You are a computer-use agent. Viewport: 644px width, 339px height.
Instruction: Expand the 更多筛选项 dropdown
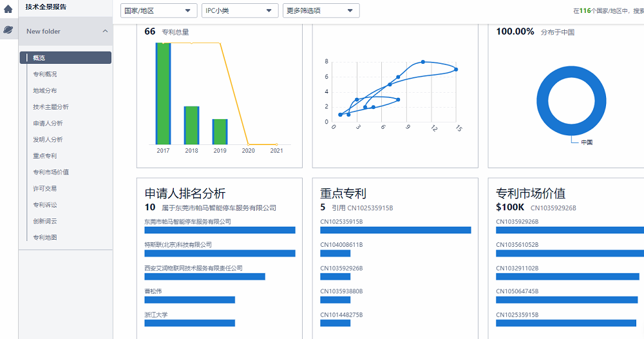point(321,11)
